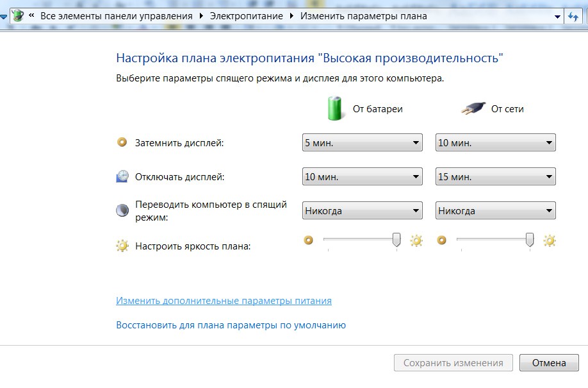Click the refresh icon beside address bar
The image size is (588, 388).
point(573,16)
